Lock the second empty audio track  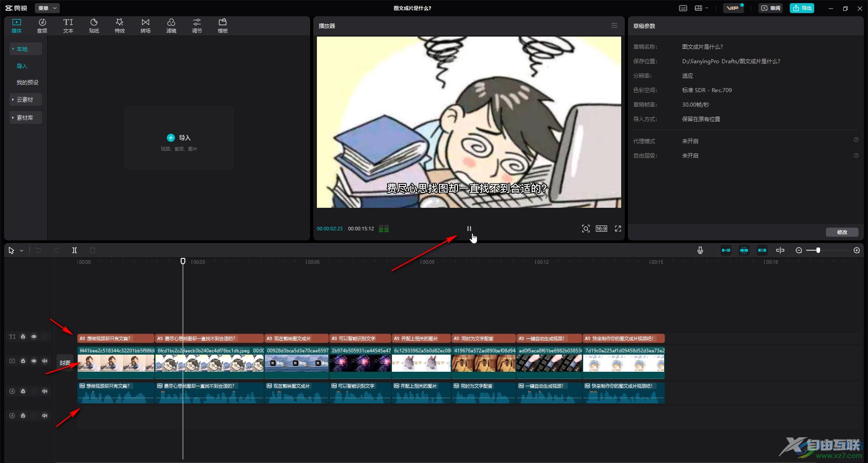(x=23, y=416)
